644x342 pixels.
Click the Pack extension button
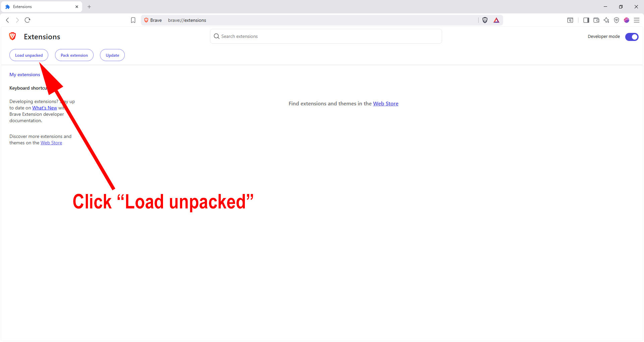(74, 55)
